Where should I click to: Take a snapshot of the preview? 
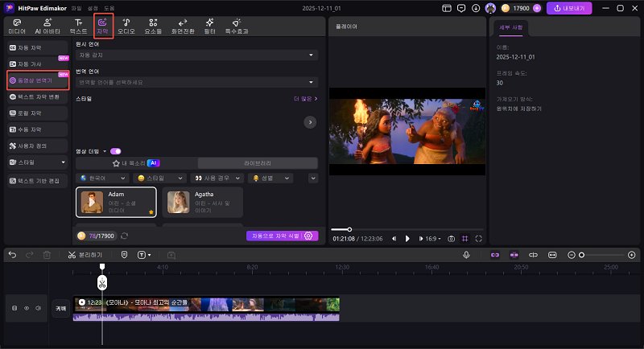tap(451, 239)
